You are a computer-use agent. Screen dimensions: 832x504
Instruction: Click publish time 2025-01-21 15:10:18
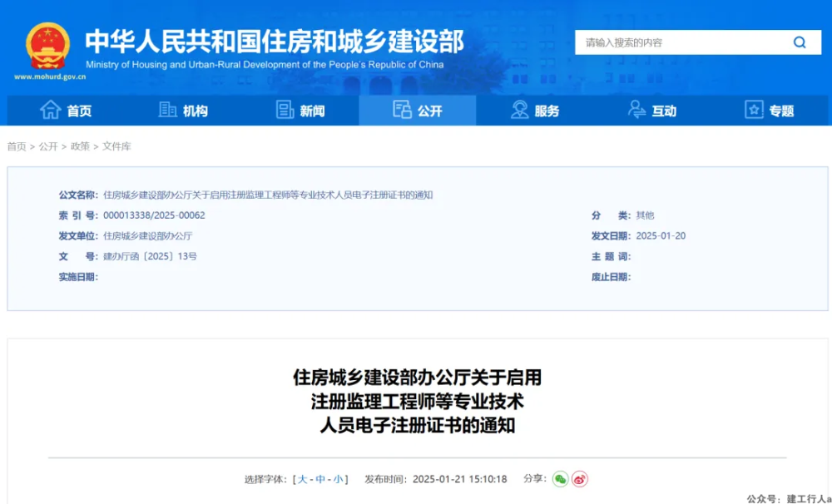click(459, 479)
